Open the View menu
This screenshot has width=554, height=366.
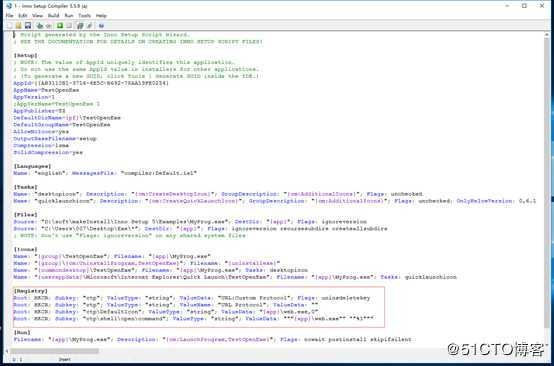point(37,16)
